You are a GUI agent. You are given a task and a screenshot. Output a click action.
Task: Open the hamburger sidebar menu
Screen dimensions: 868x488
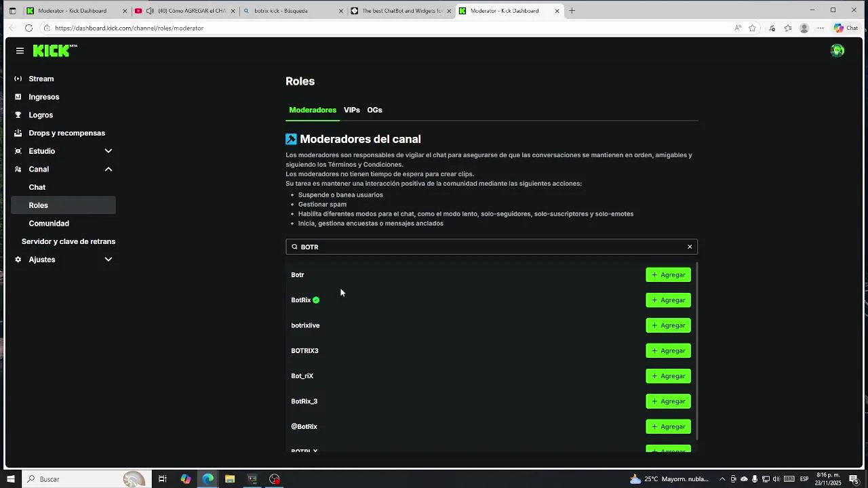pyautogui.click(x=20, y=51)
